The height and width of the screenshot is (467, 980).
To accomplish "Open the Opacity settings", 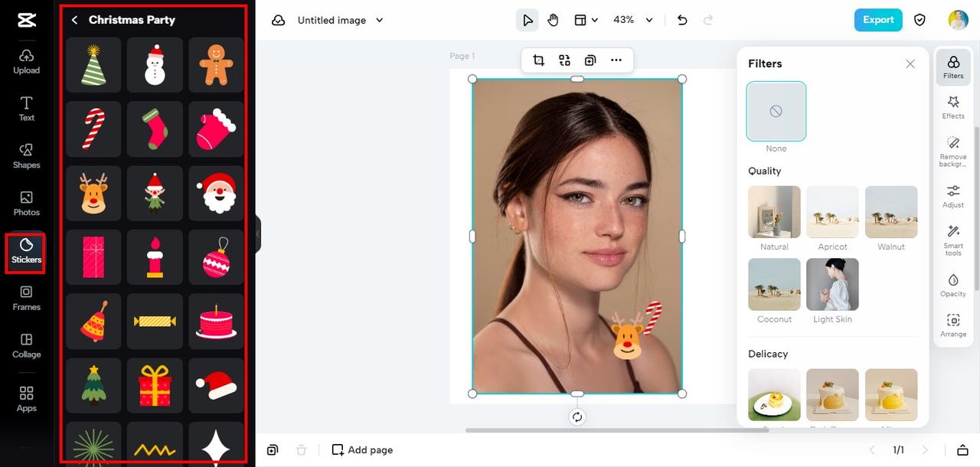I will pos(953,285).
